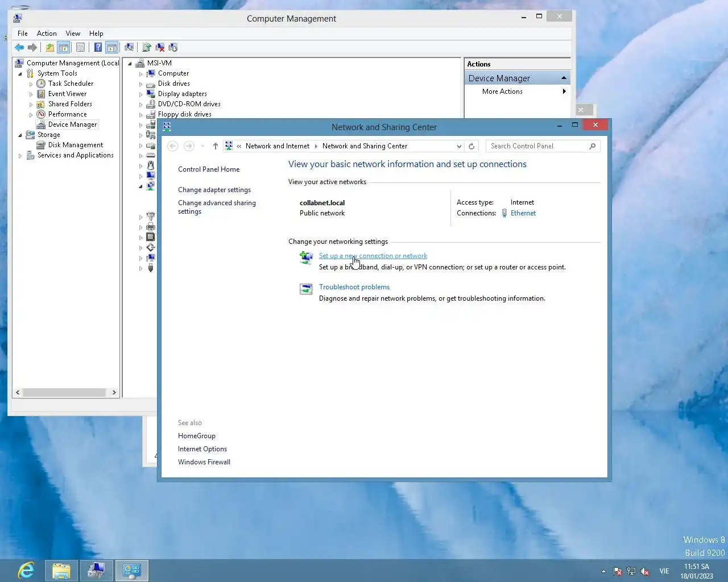Collapse the MSI-VM root device node
The height and width of the screenshot is (582, 728).
point(130,64)
